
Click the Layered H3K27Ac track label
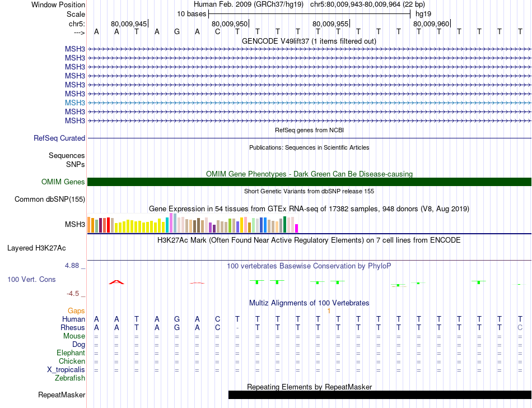click(x=36, y=248)
